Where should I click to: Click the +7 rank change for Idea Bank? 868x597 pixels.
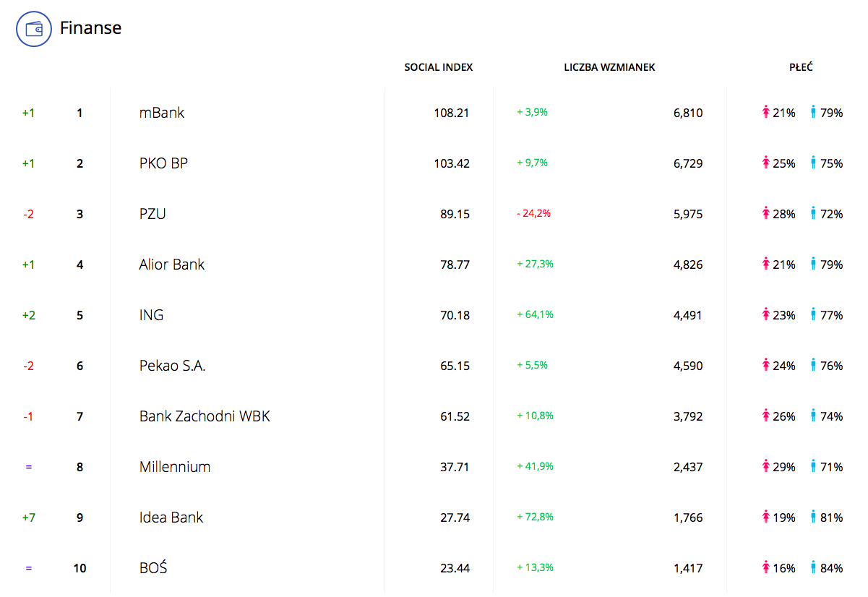pyautogui.click(x=28, y=517)
